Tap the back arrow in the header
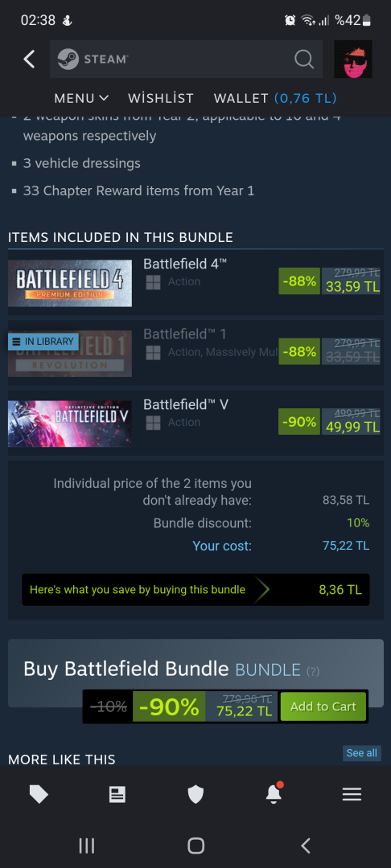 pos(29,59)
